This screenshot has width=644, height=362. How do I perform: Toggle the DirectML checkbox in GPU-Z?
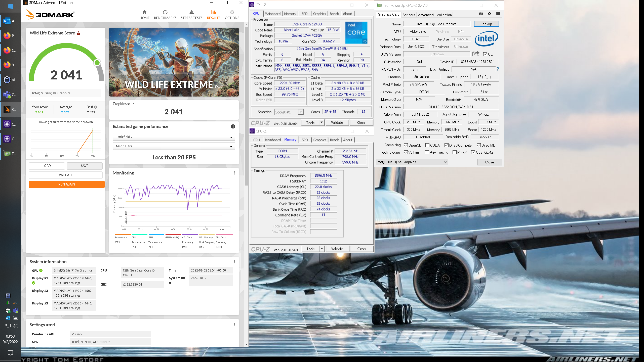(x=478, y=145)
